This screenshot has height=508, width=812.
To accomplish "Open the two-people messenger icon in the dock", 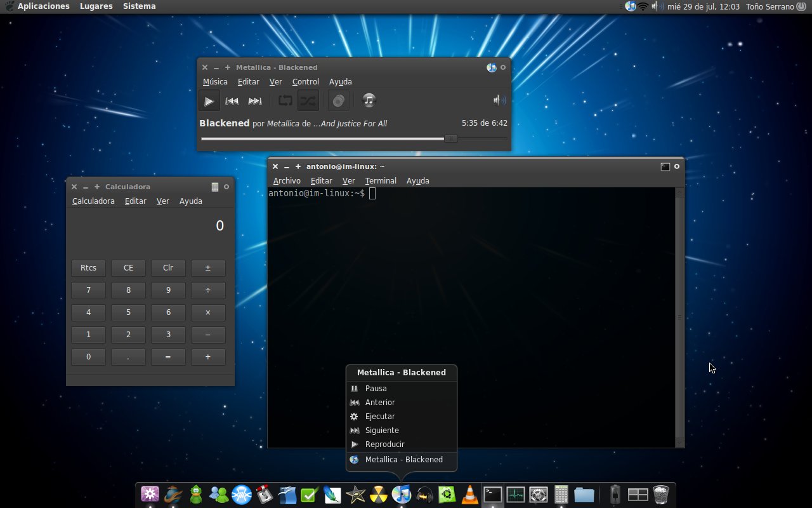I will tap(219, 494).
